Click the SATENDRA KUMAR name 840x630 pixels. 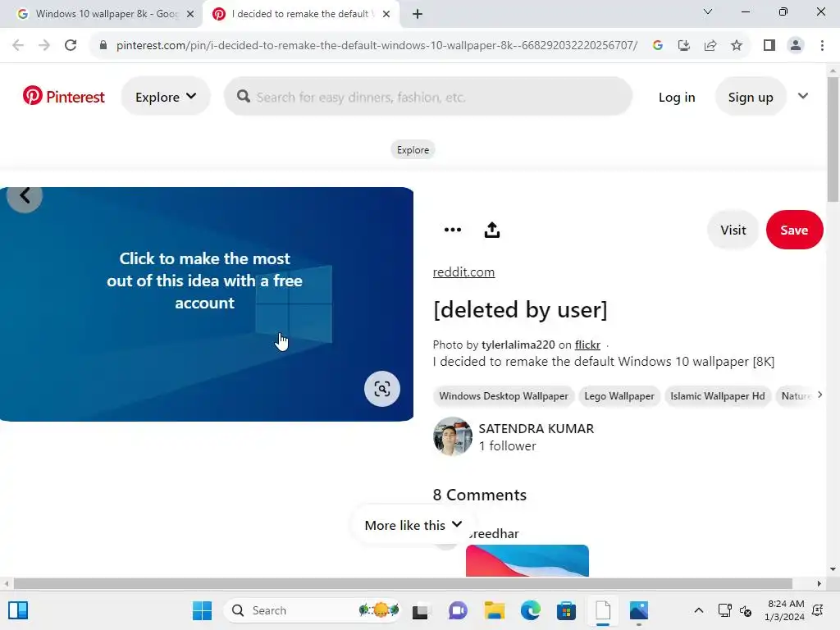pyautogui.click(x=536, y=428)
